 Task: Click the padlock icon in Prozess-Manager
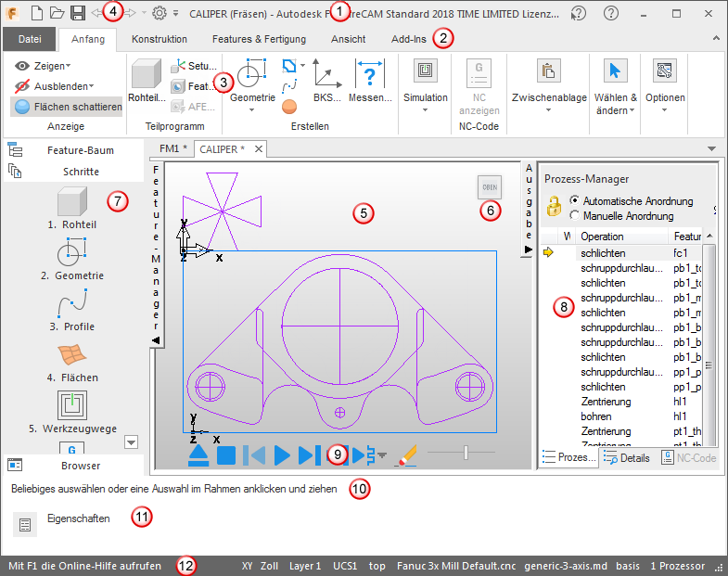coord(554,206)
